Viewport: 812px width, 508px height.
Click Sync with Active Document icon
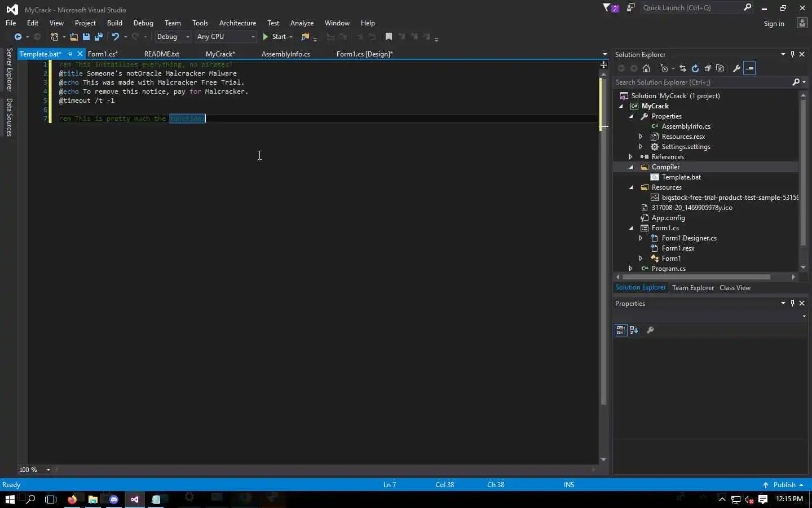coord(683,68)
